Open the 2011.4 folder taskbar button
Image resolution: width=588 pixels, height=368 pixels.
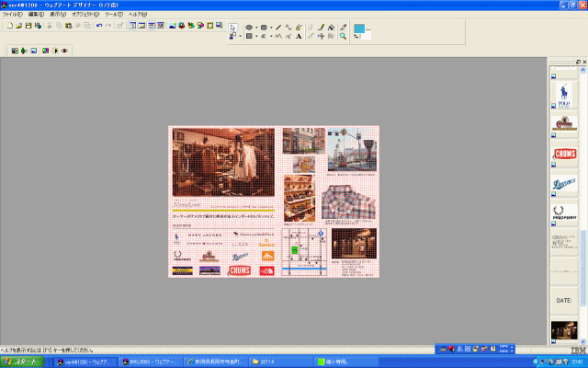tap(280, 362)
